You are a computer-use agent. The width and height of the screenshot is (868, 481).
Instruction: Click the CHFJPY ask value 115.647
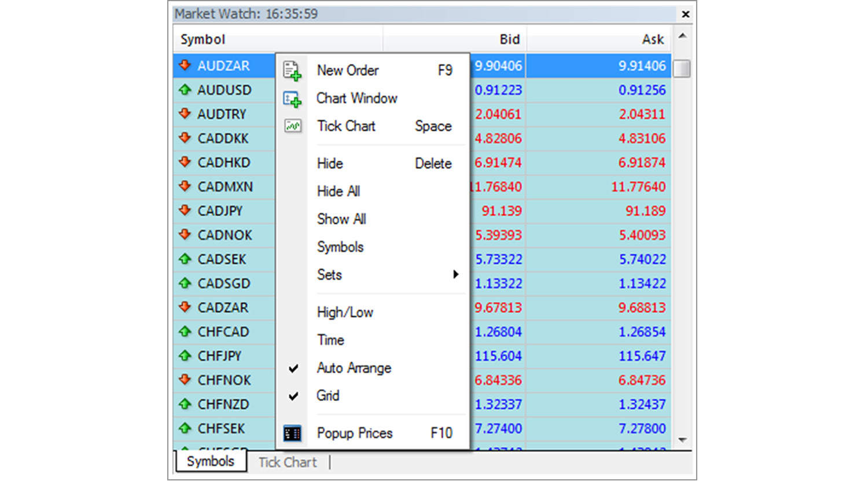642,356
